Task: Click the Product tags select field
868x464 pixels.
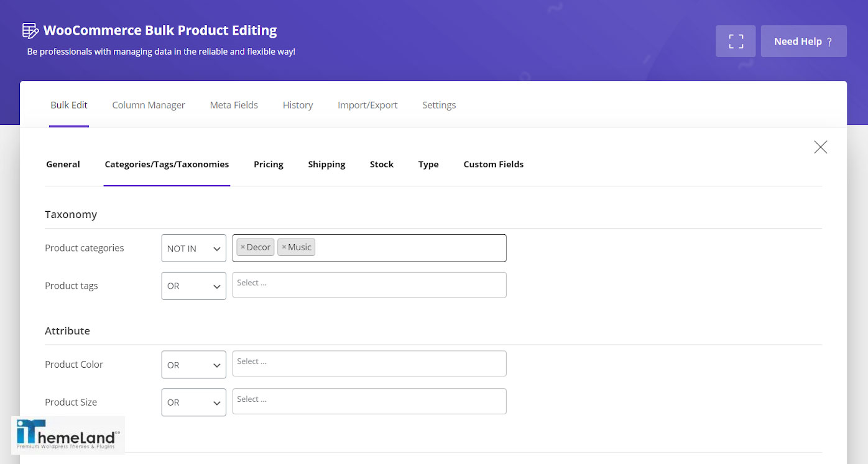Action: click(369, 285)
